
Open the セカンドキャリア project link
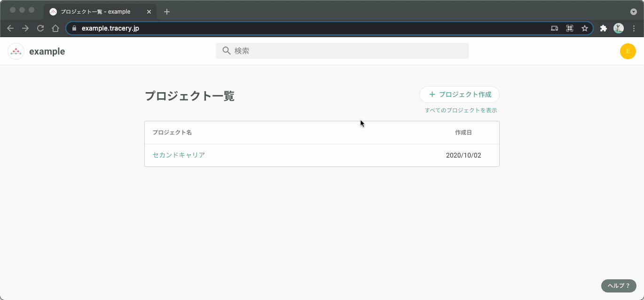click(x=179, y=155)
